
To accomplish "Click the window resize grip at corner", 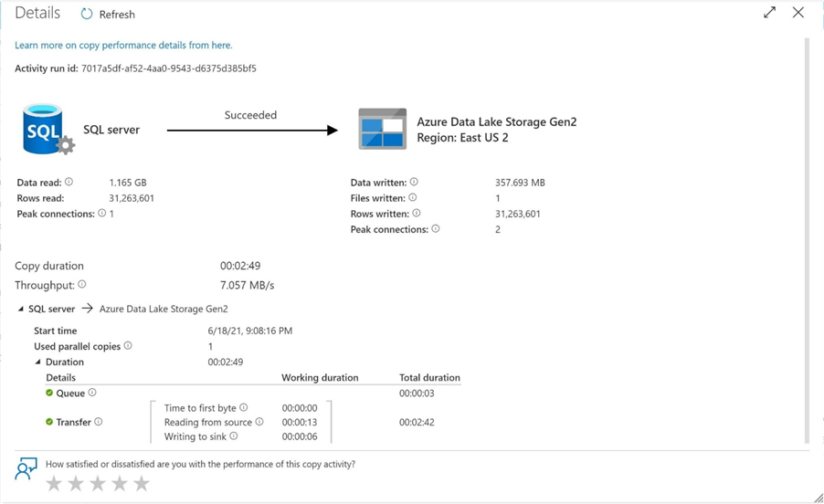I will pos(818,498).
